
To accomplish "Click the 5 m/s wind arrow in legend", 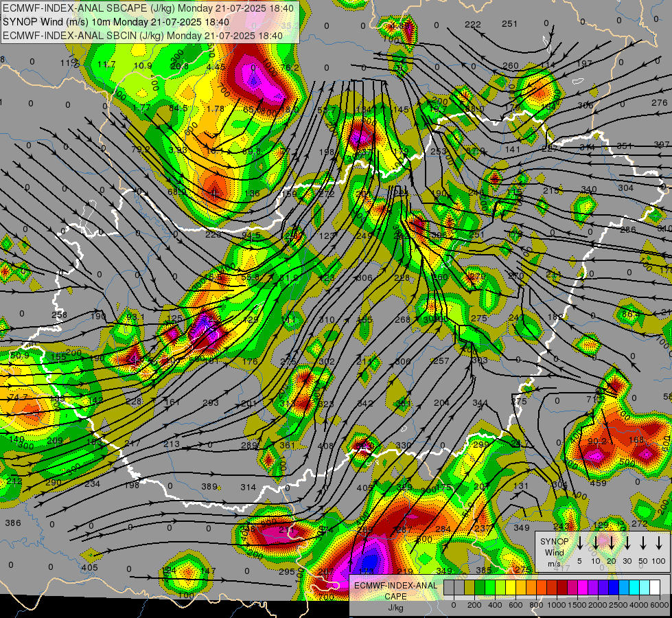I will point(579,542).
